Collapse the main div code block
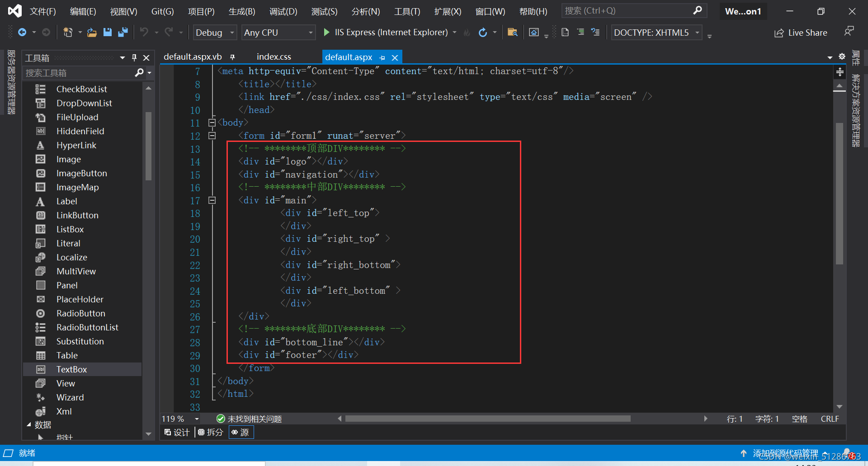The height and width of the screenshot is (466, 868). click(212, 200)
